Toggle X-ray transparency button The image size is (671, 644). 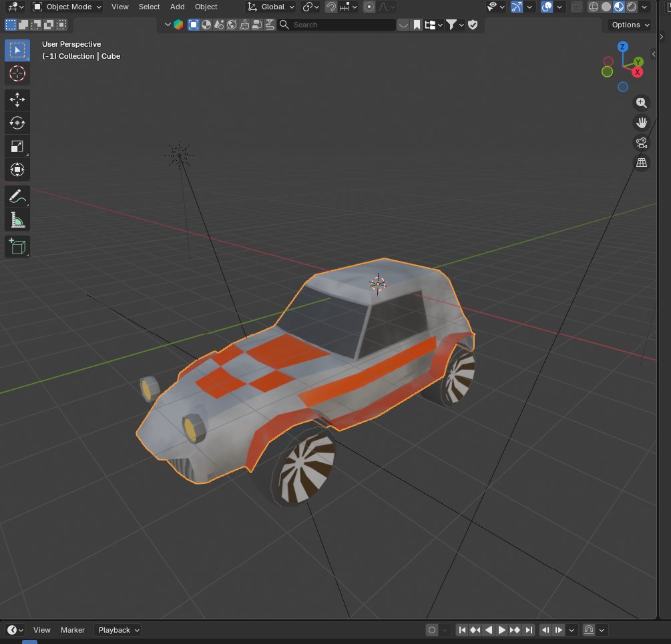577,7
